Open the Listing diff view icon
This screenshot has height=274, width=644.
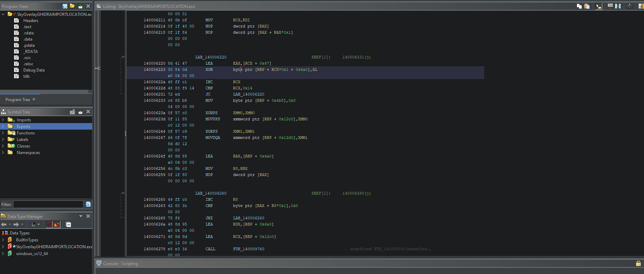point(618,6)
